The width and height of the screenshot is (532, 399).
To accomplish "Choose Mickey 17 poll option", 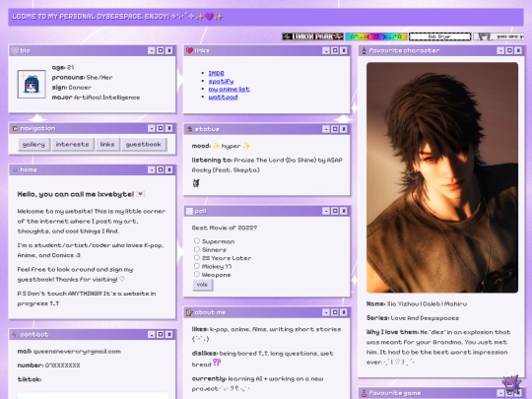I will coord(197,266).
